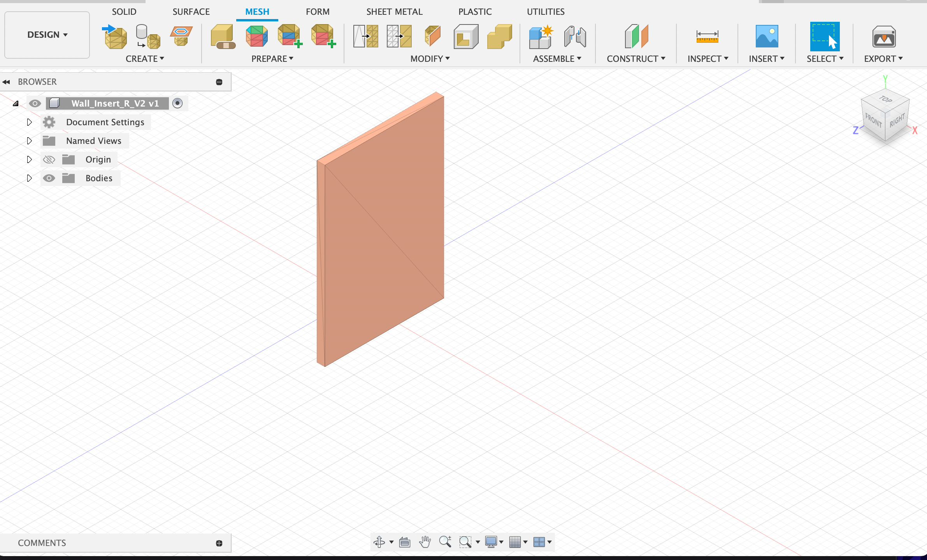The image size is (927, 560).
Task: Switch to the SHEET METAL tab
Action: tap(394, 12)
